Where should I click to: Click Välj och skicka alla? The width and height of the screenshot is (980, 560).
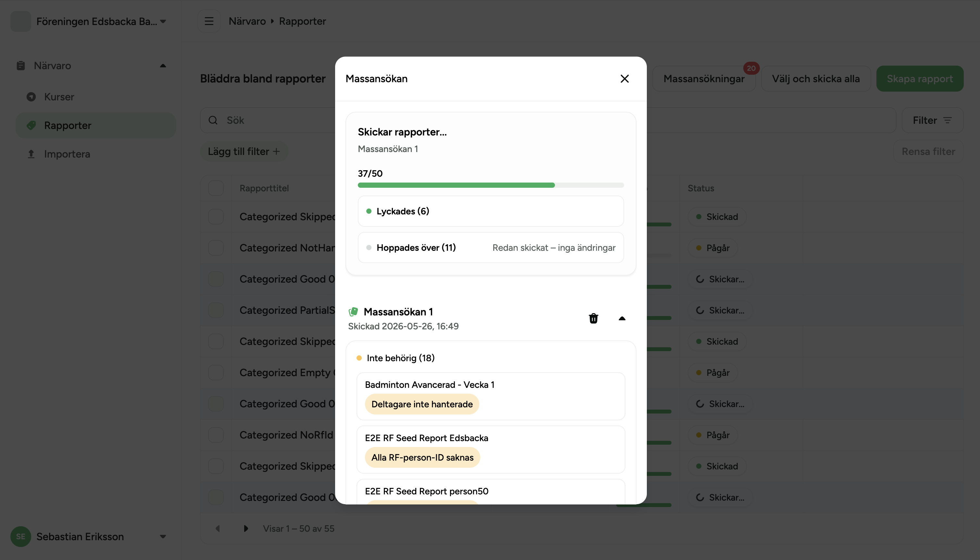point(815,79)
